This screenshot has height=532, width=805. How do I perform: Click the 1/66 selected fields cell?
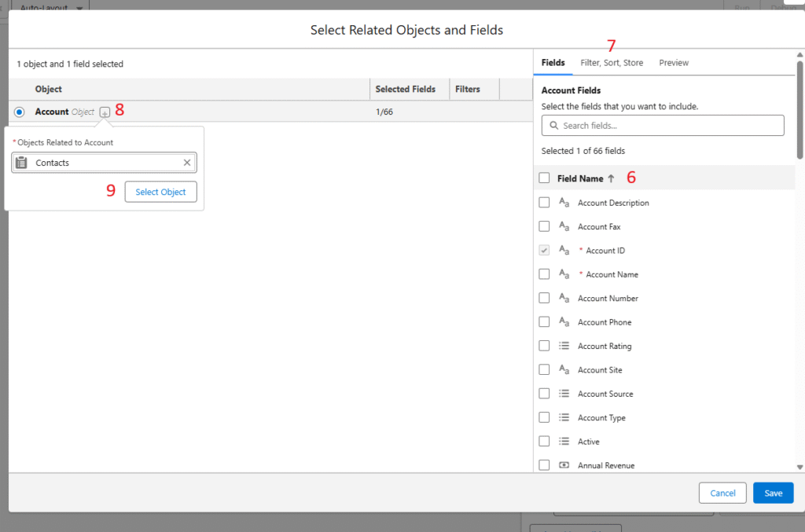[384, 112]
